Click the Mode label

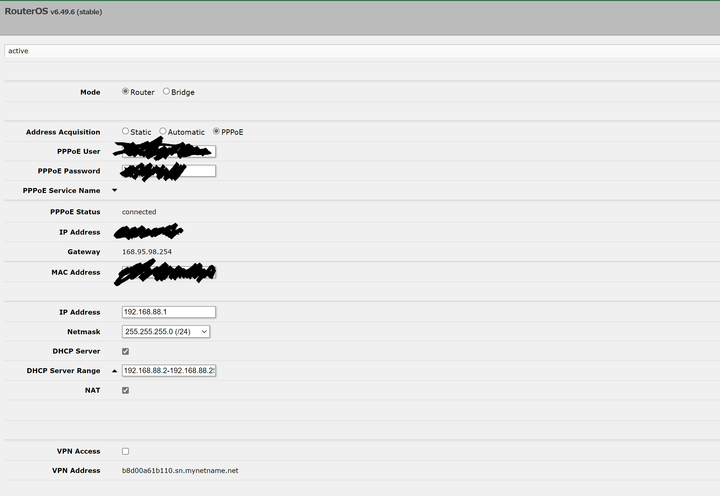[x=90, y=92]
